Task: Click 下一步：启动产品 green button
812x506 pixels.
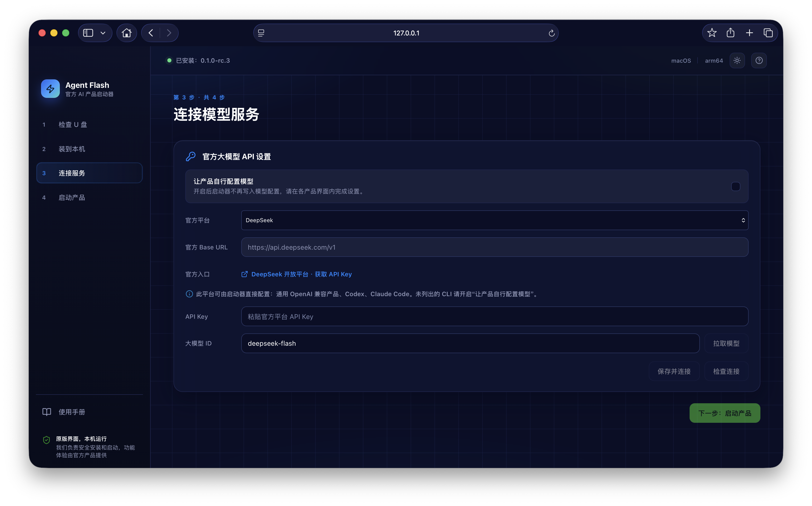Action: pyautogui.click(x=724, y=413)
